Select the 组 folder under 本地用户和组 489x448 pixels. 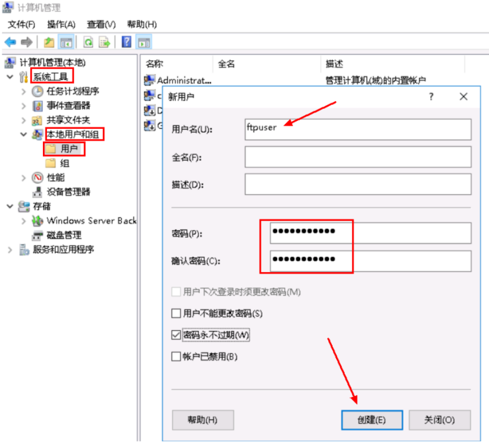(65, 163)
